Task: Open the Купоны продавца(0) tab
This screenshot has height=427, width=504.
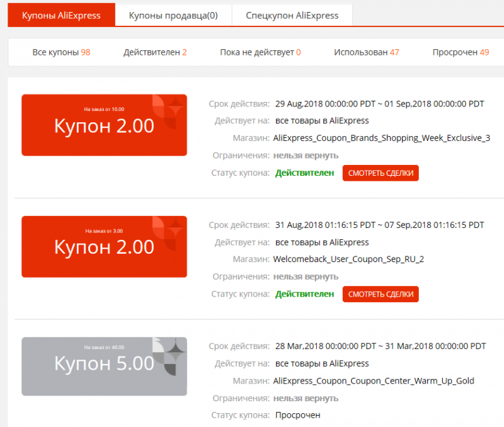Action: (173, 16)
